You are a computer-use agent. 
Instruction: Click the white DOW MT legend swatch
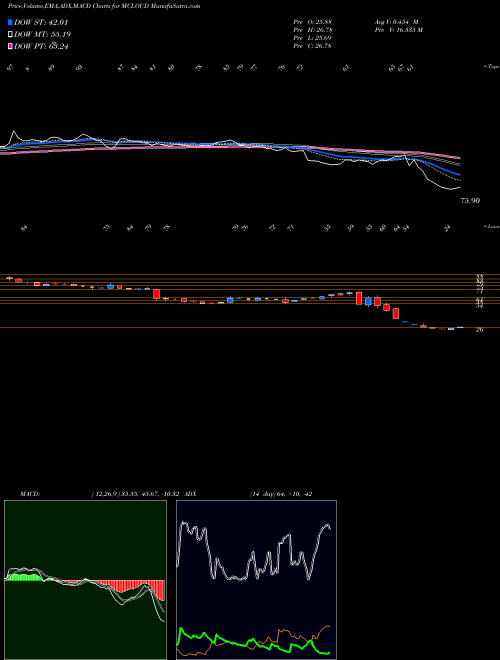tap(11, 34)
